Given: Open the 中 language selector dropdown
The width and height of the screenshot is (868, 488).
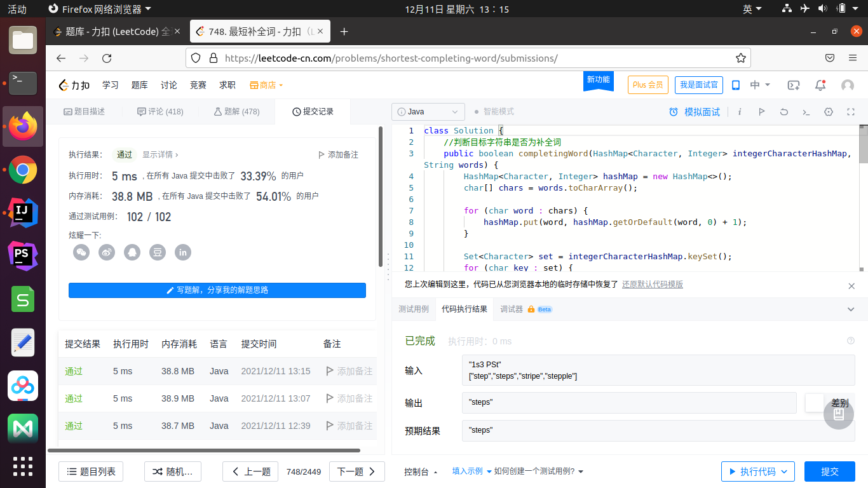Looking at the screenshot, I should [760, 85].
